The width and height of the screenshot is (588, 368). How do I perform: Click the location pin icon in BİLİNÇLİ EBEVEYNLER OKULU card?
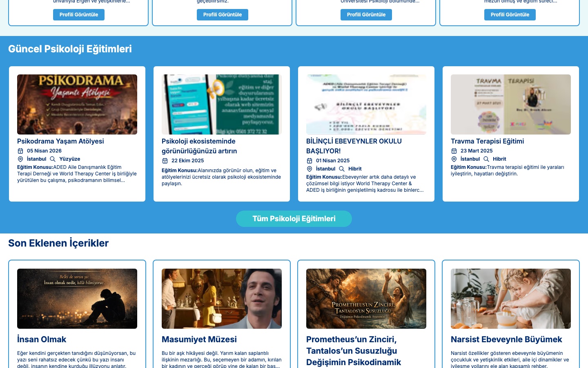click(x=310, y=169)
